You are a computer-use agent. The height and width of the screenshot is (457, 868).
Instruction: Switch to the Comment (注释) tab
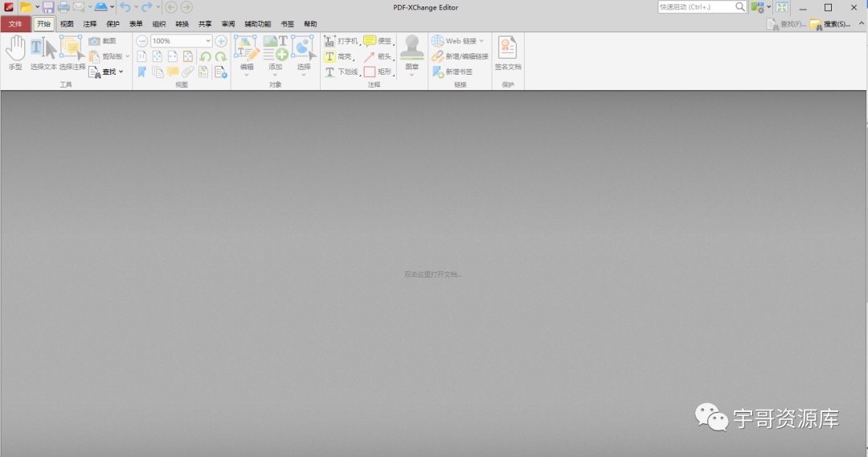[x=90, y=24]
